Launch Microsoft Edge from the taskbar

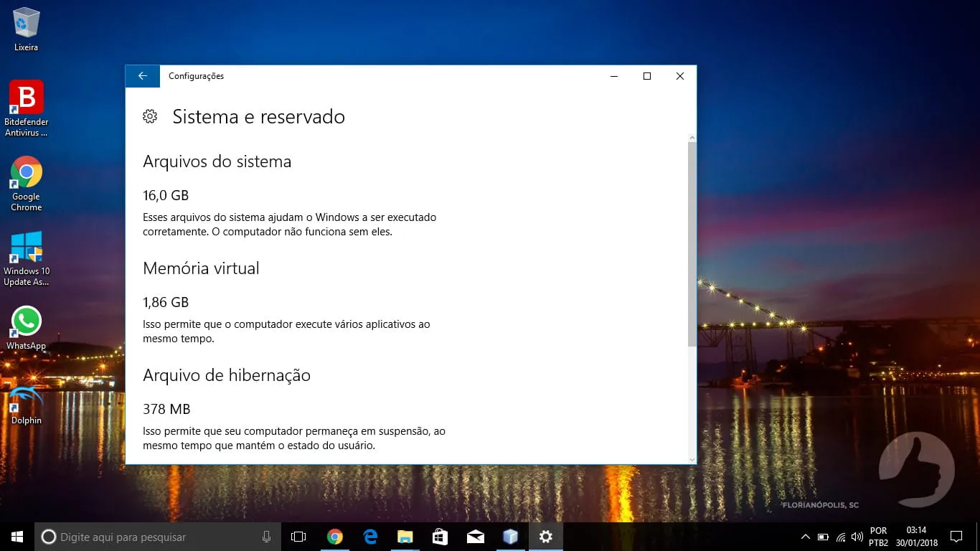pyautogui.click(x=370, y=537)
